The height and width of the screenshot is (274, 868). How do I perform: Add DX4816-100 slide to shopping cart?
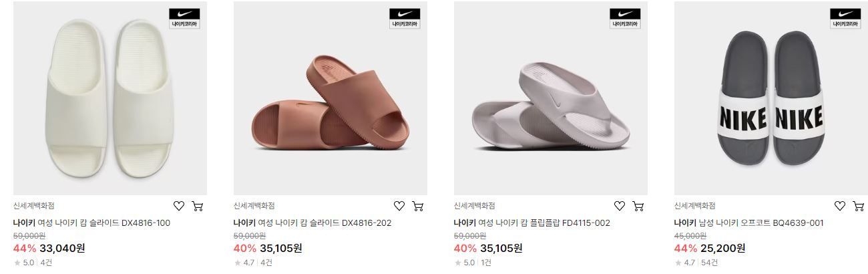click(198, 206)
